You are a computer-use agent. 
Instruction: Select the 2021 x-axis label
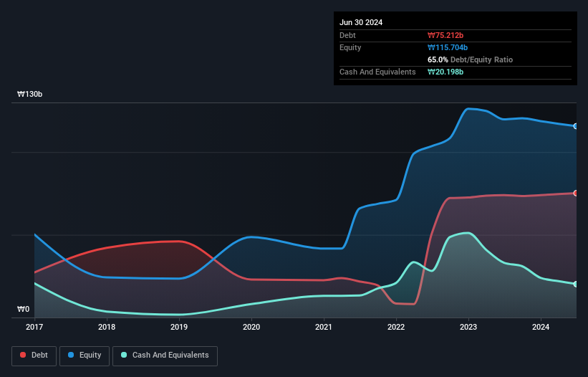point(324,327)
